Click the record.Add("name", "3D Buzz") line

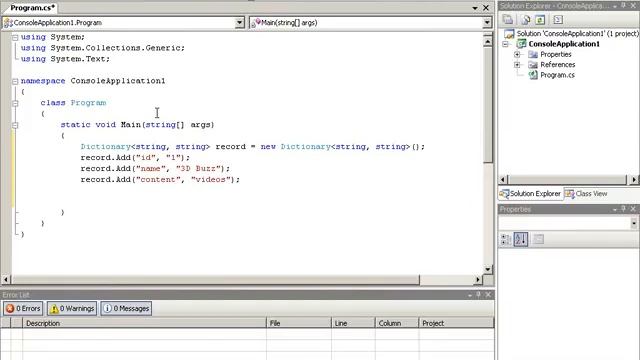(x=155, y=169)
